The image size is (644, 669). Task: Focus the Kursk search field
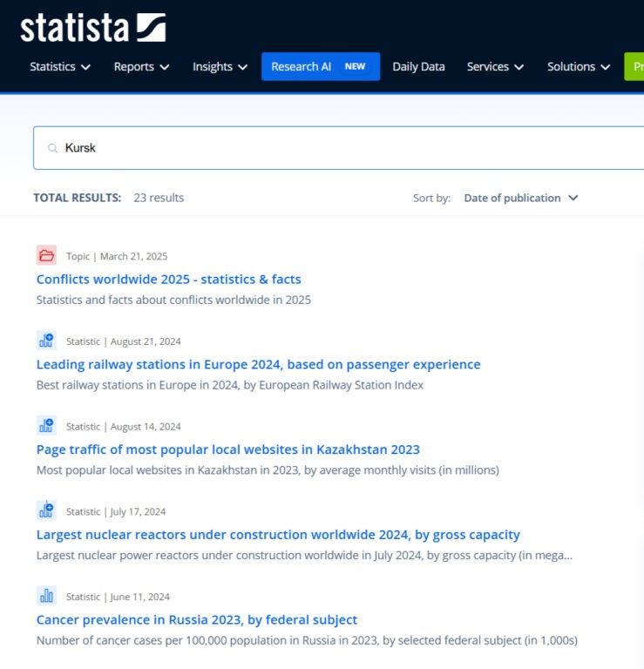(338, 148)
